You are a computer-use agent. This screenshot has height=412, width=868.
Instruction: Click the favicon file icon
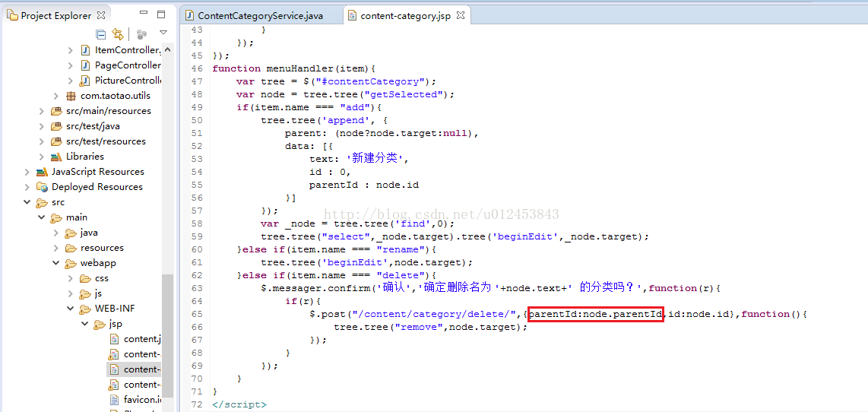tap(114, 400)
